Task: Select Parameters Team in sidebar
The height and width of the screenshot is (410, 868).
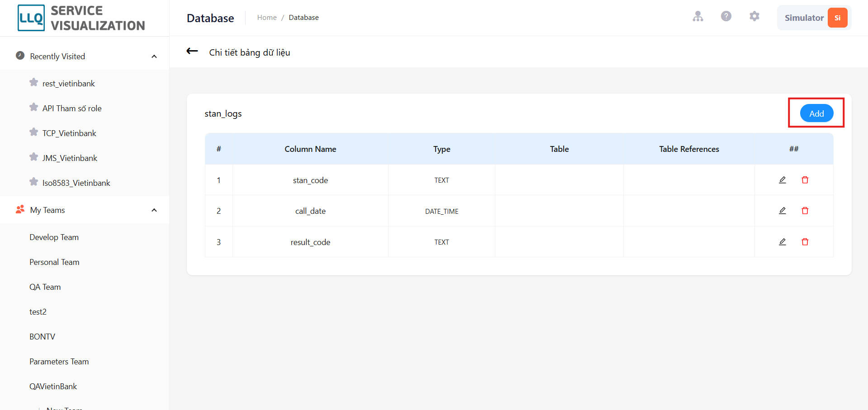Action: pos(59,362)
